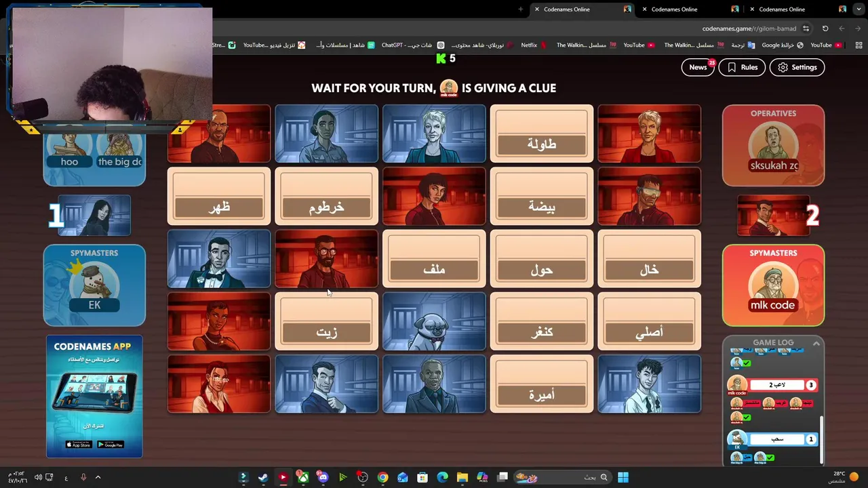Click the card labeled أصلي
Viewport: 868px width, 488px height.
click(649, 321)
